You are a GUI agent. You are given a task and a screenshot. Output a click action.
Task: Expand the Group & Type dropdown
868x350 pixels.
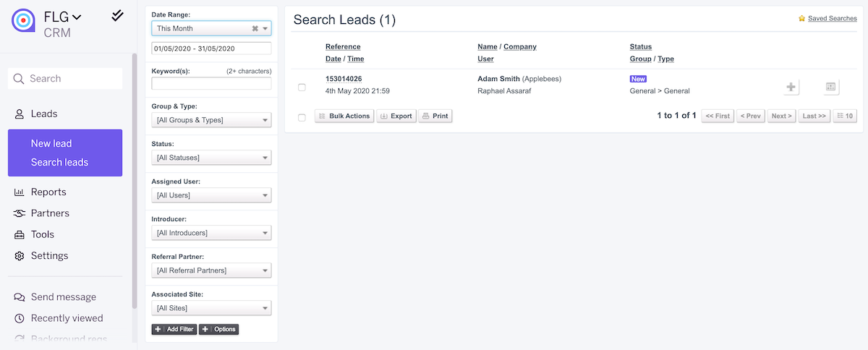point(211,120)
